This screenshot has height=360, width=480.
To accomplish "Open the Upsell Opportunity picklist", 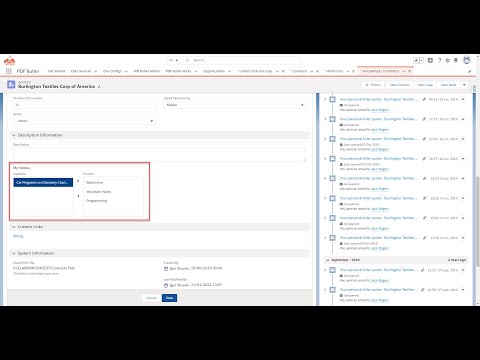I will coord(234,105).
